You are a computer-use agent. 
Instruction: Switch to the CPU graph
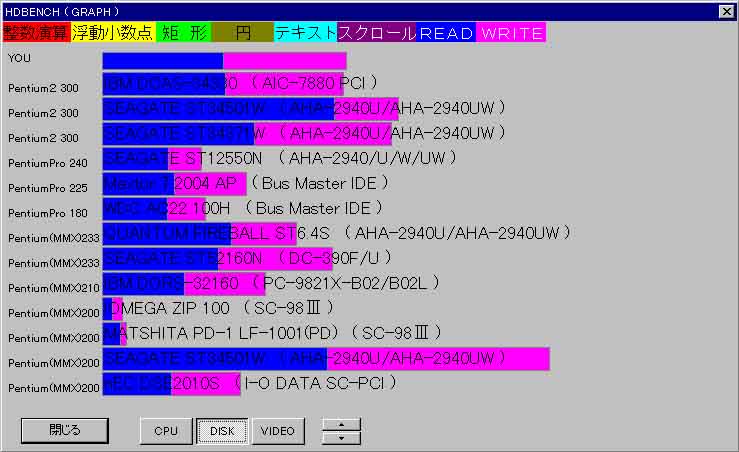[166, 431]
